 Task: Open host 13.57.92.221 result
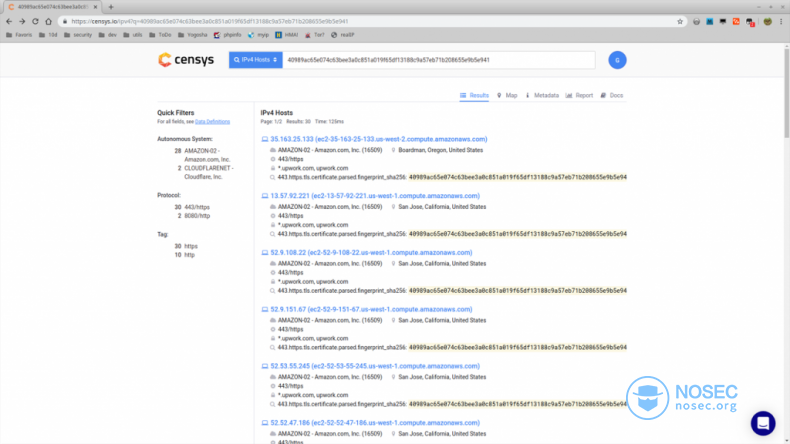tap(375, 196)
